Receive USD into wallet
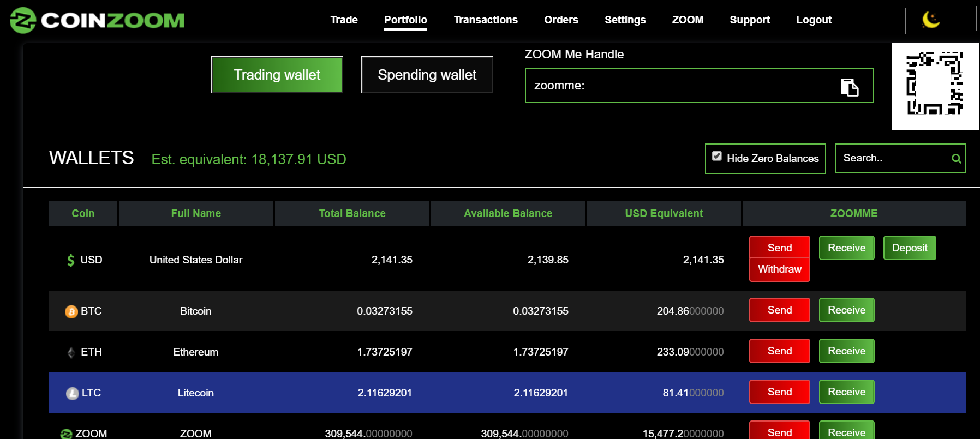 [x=846, y=248]
